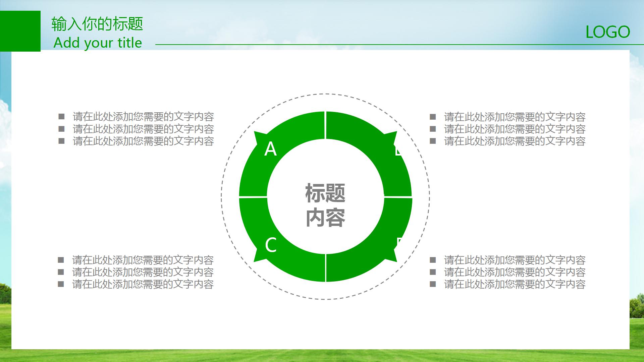
Task: Click the LOGO placeholder text
Action: click(x=608, y=32)
